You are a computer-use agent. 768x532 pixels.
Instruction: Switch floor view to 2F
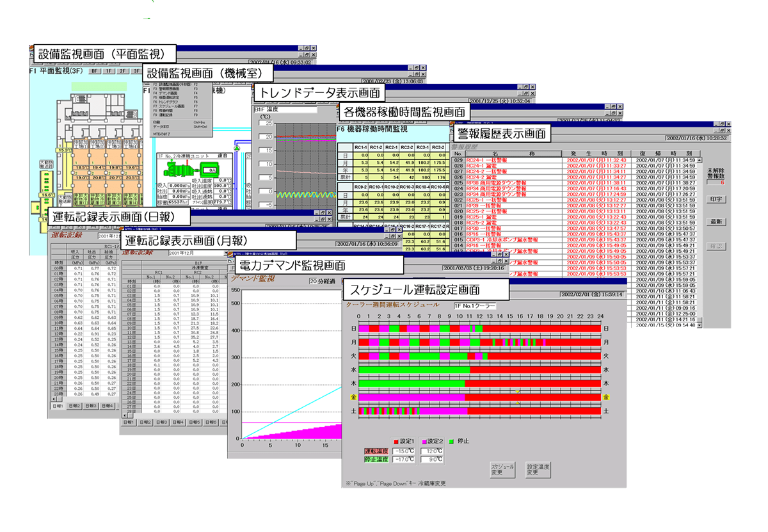[124, 72]
